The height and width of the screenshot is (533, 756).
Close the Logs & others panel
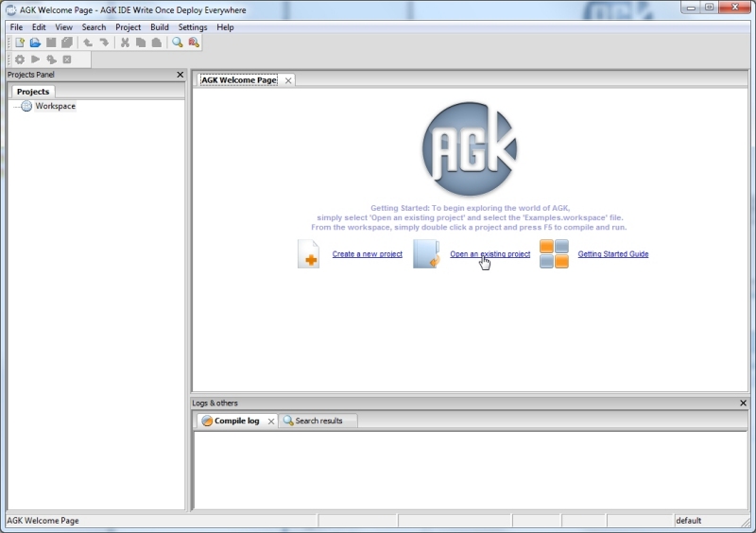743,403
